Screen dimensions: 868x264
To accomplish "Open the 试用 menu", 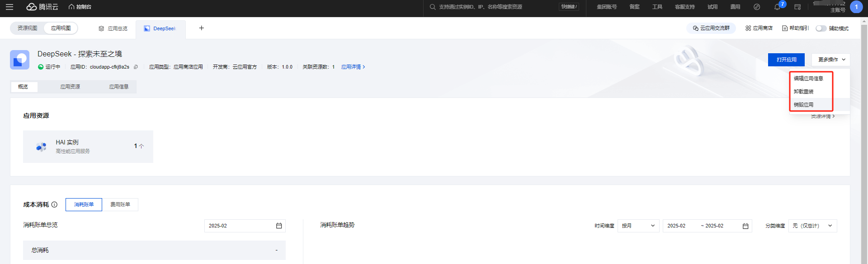I will pos(712,7).
